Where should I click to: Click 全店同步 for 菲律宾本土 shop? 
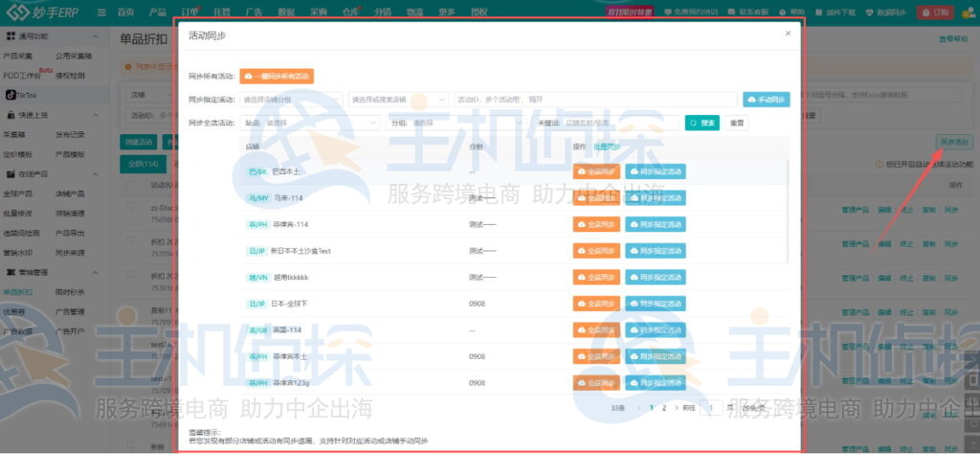[x=596, y=355]
